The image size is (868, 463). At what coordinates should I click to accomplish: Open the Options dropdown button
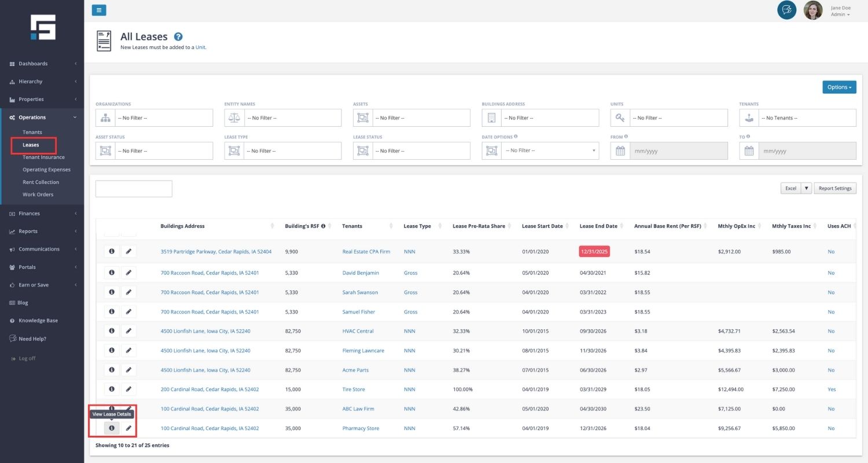[839, 87]
